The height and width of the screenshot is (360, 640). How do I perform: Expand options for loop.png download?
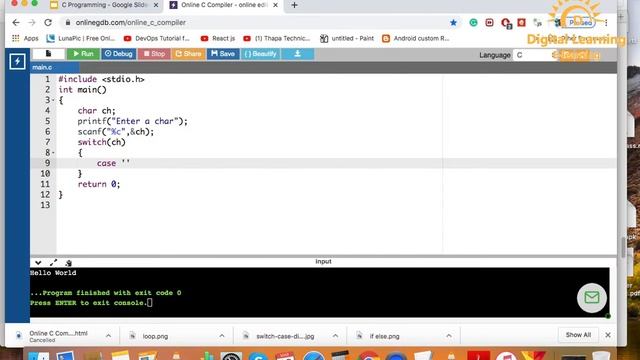[222, 336]
